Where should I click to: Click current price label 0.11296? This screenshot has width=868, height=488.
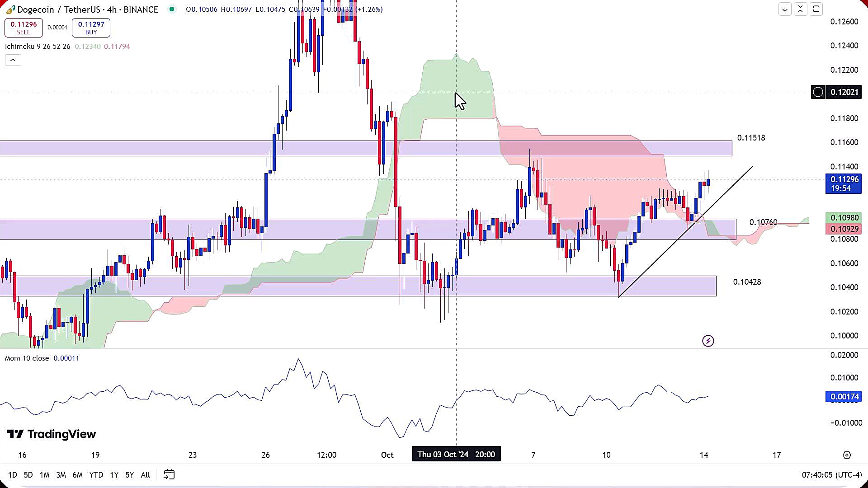844,184
